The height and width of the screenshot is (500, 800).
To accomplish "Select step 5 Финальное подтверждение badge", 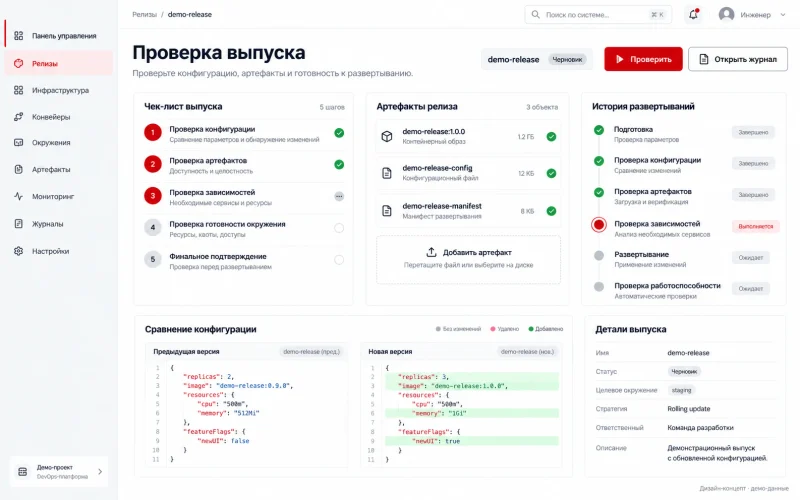I will tap(153, 260).
